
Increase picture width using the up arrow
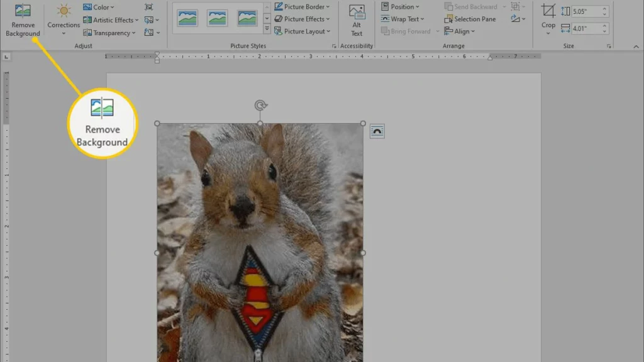605,25
